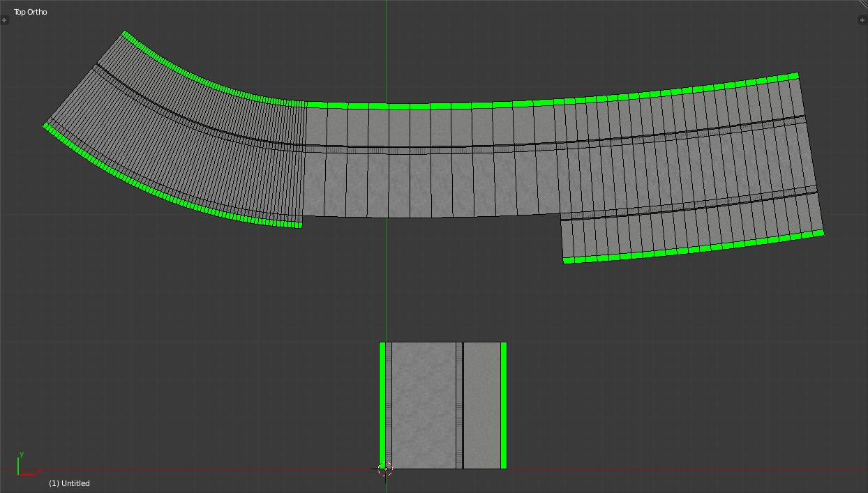Click the (1) Untitled object name label

(69, 483)
